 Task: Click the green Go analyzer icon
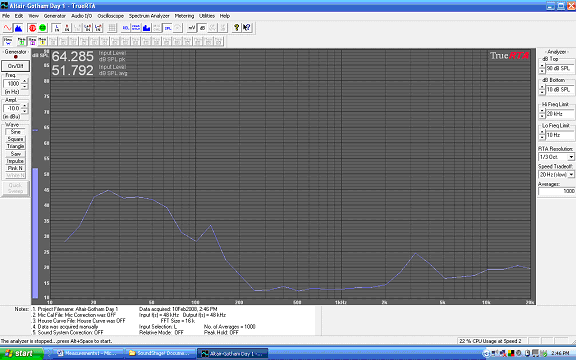tap(43, 28)
